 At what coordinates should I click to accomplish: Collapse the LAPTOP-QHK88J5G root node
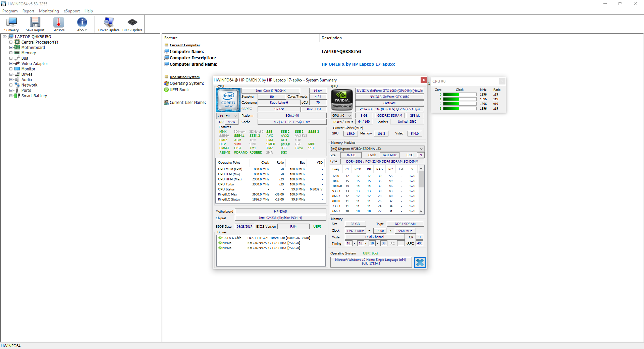[x=5, y=37]
